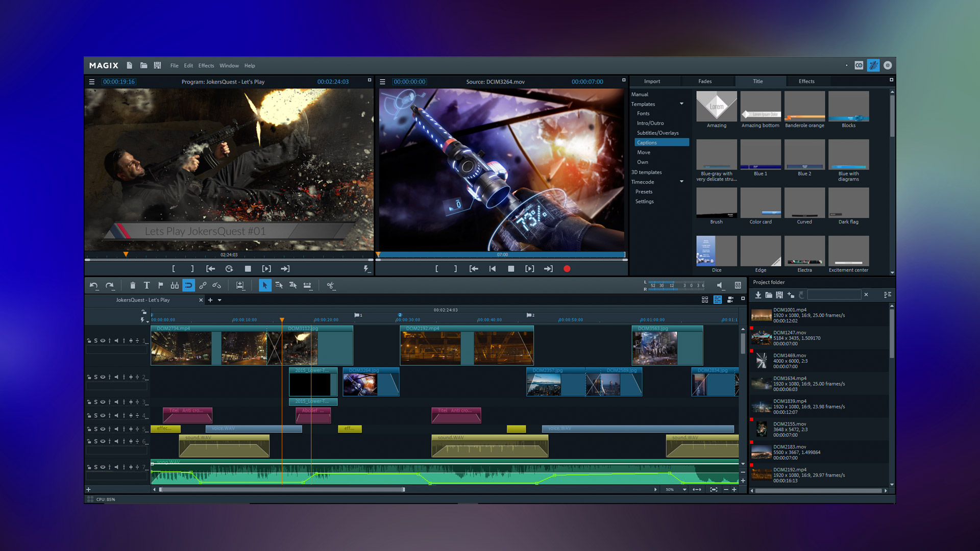The height and width of the screenshot is (551, 980).
Task: Select the Blue 1 title template thumbnail
Action: coord(761,154)
